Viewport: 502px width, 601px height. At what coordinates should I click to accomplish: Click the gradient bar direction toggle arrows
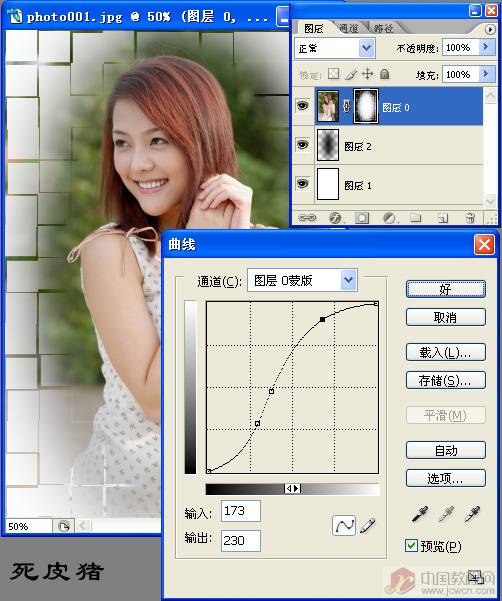point(292,488)
